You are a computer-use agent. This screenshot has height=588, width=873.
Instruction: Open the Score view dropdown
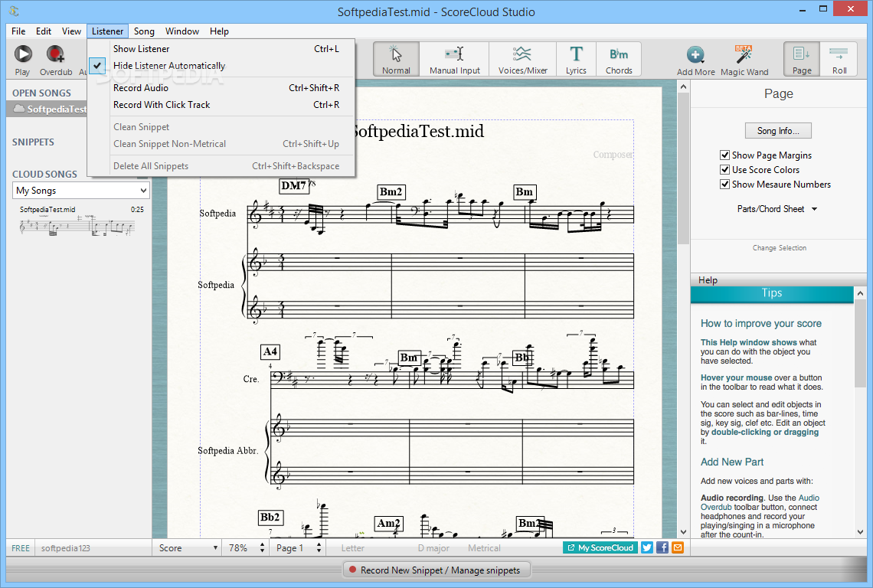pos(188,548)
